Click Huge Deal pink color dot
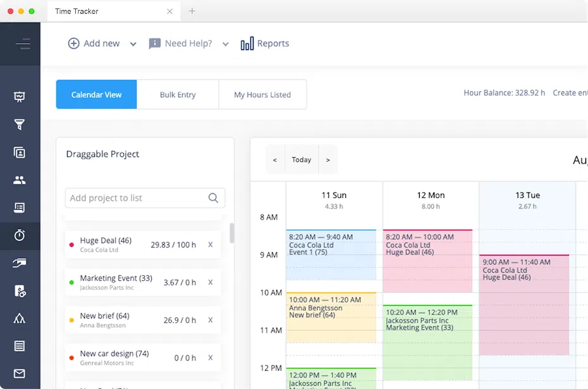588x389 pixels. point(71,245)
